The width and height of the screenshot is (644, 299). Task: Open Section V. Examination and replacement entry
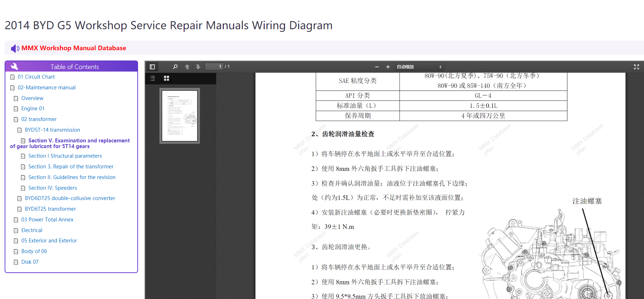tap(70, 143)
